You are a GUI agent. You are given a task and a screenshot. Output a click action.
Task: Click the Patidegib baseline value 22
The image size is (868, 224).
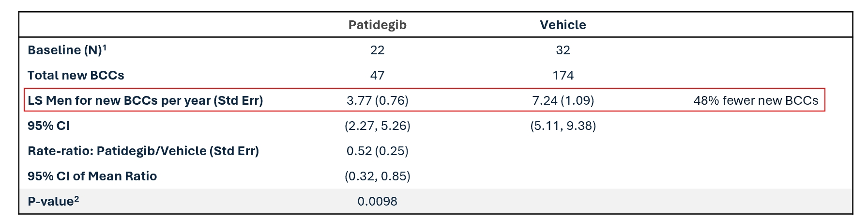(x=377, y=50)
